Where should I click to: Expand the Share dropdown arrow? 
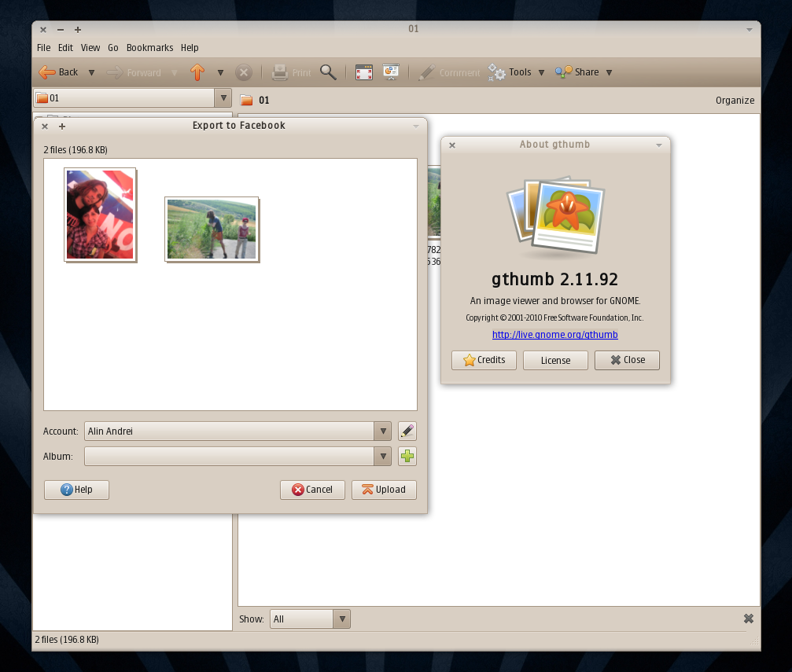[x=610, y=73]
